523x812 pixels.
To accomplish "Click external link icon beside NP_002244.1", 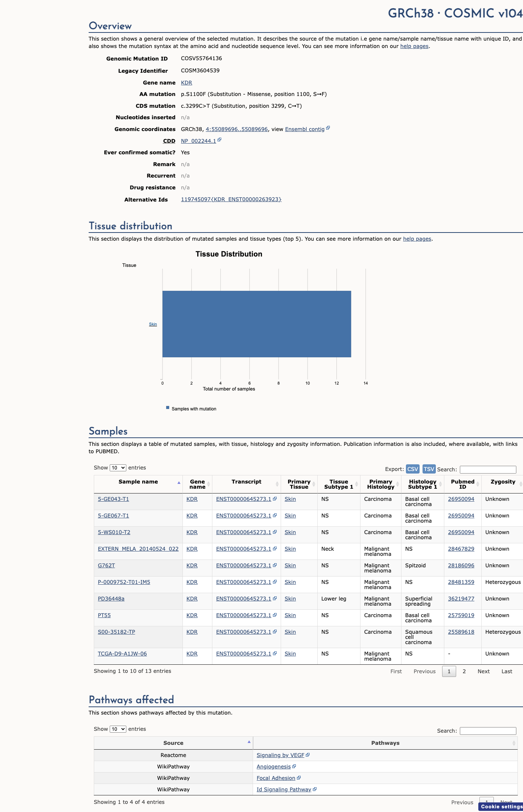I will tap(219, 140).
